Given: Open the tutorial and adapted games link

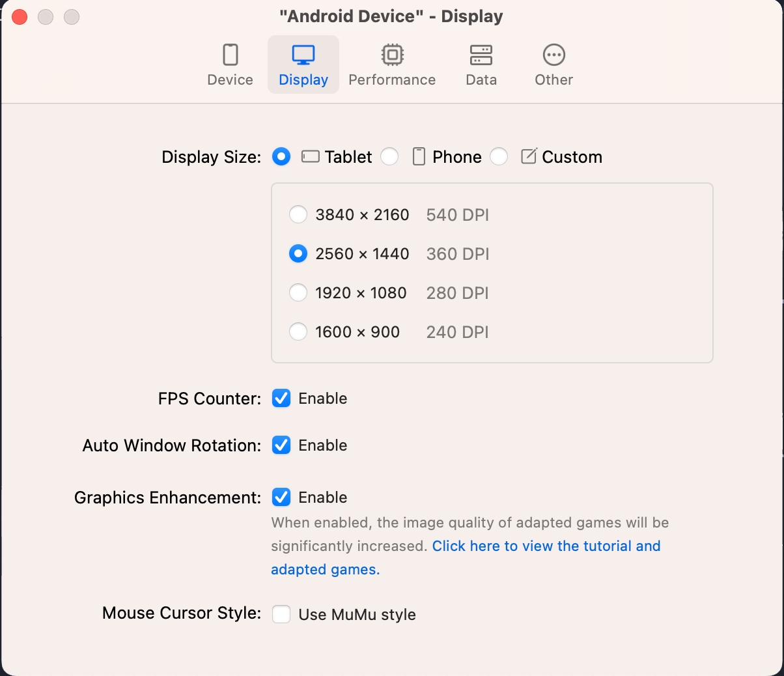Looking at the screenshot, I should pos(546,546).
